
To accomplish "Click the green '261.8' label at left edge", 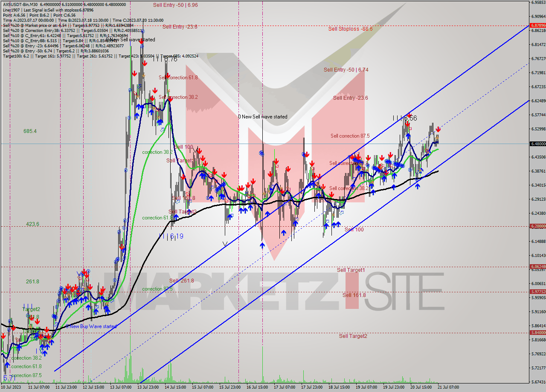I will [32, 282].
